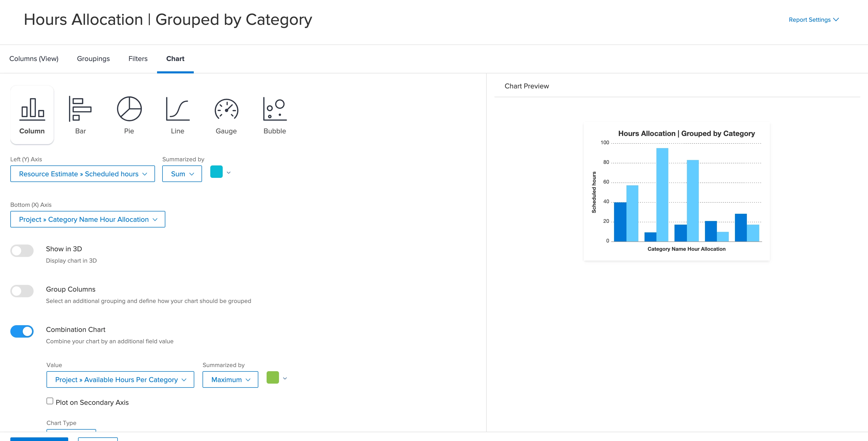Open arrow next to green color swatch
Image resolution: width=868 pixels, height=441 pixels.
point(285,378)
